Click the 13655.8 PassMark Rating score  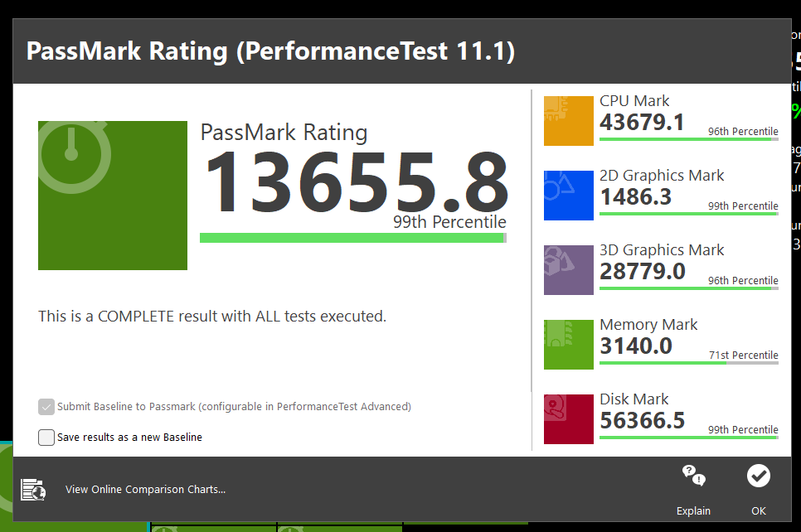click(x=357, y=182)
